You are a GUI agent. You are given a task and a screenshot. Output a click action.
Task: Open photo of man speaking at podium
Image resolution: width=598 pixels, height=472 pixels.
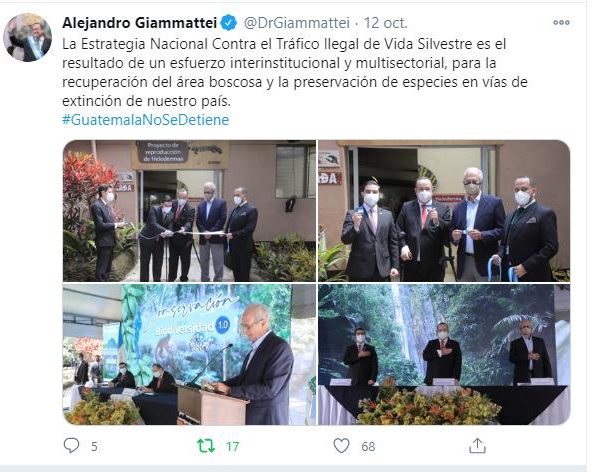190,355
